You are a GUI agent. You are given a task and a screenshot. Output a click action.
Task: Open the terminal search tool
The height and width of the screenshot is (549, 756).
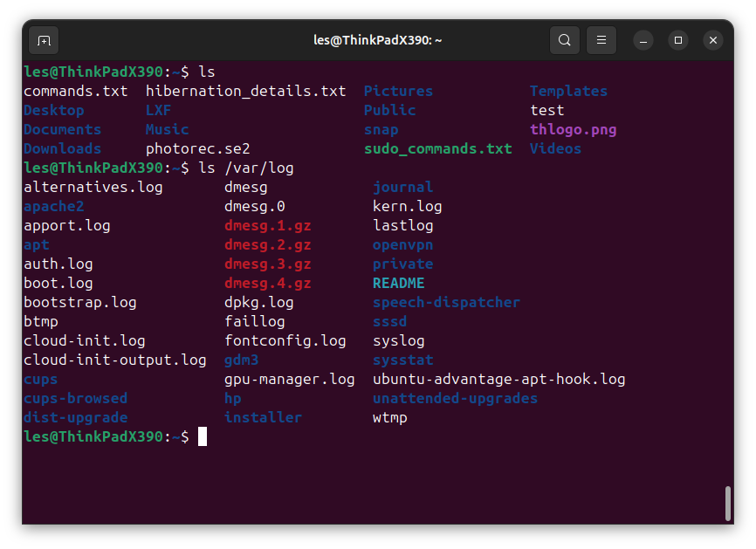click(564, 39)
